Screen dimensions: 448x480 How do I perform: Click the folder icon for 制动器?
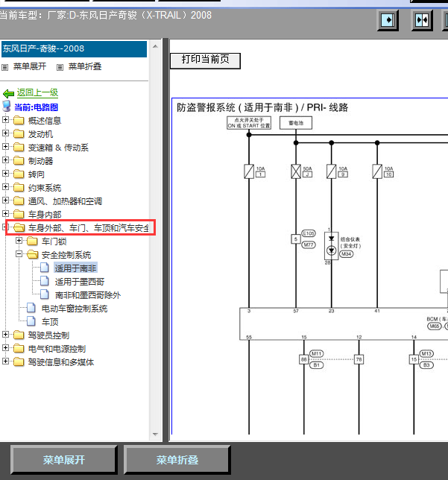click(19, 161)
